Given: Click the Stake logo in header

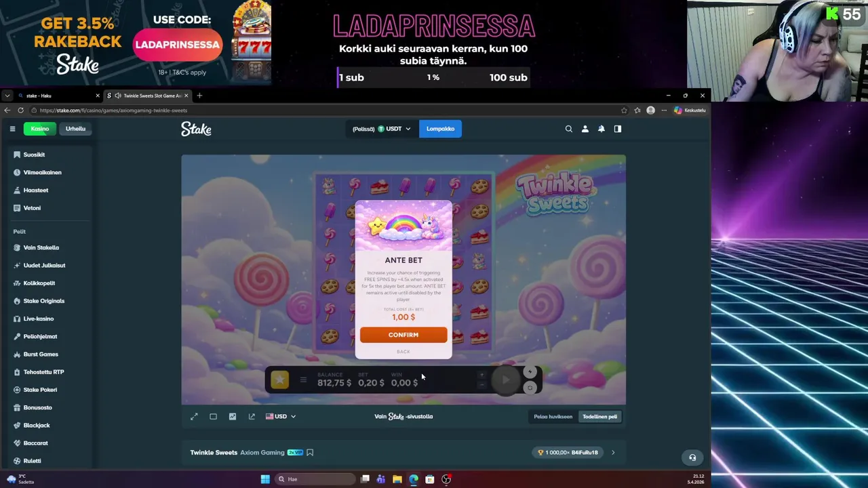Looking at the screenshot, I should 196,129.
